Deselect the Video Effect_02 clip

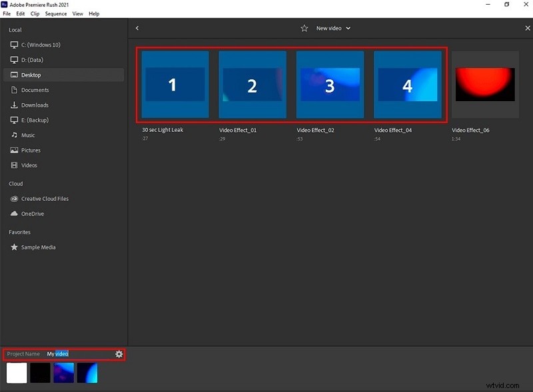(x=329, y=85)
